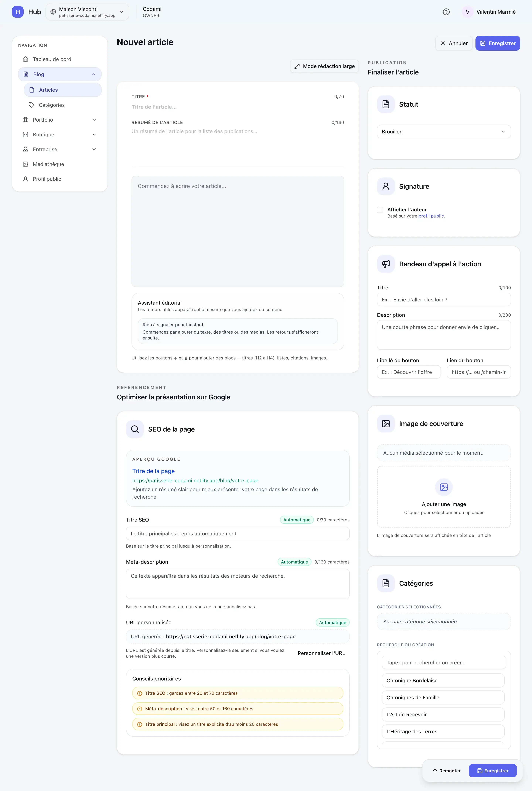
Task: Click the Ajouter une image dropzone
Action: (x=444, y=497)
